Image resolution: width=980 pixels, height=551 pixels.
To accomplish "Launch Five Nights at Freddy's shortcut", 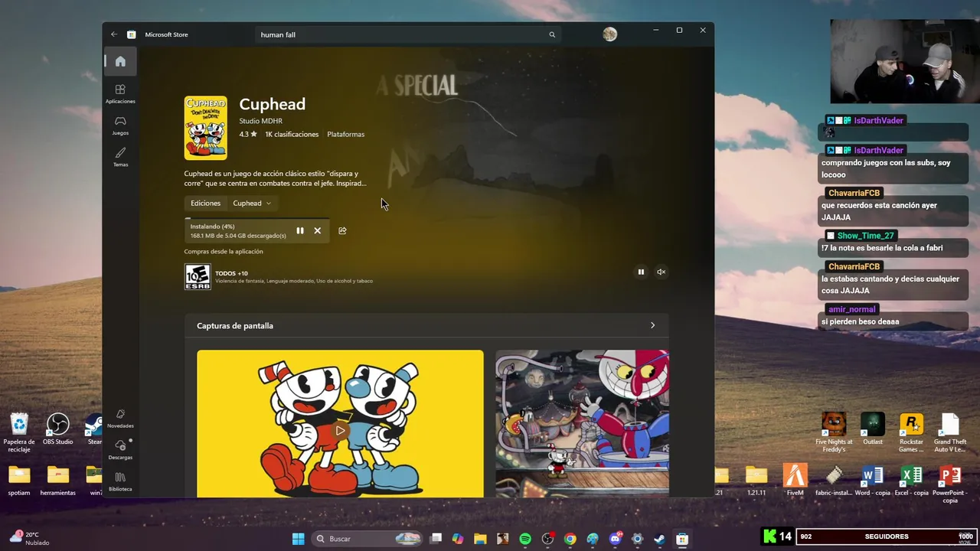I will point(834,432).
